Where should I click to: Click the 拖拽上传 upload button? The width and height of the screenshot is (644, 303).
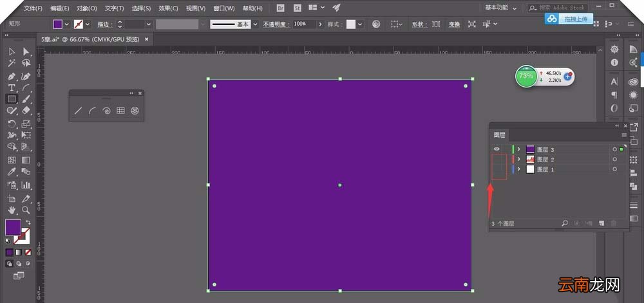click(x=569, y=19)
